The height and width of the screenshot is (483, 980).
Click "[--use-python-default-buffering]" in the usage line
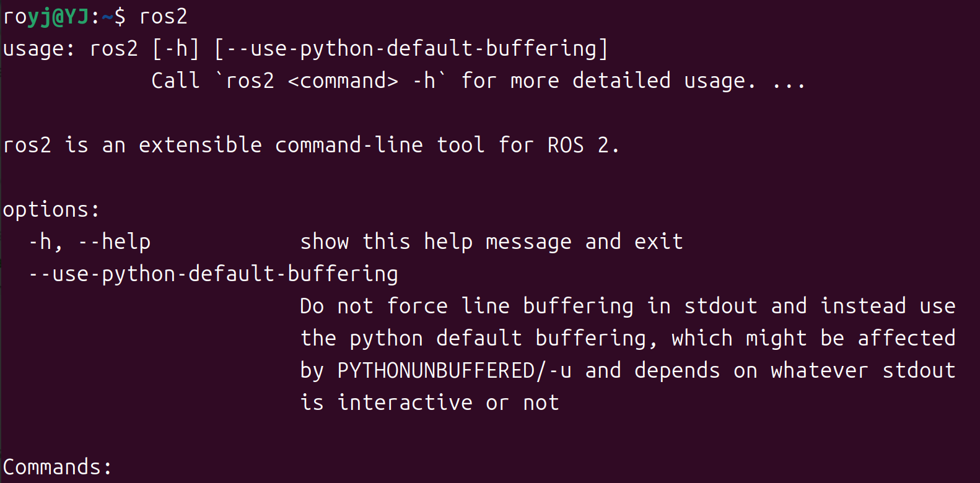click(411, 49)
